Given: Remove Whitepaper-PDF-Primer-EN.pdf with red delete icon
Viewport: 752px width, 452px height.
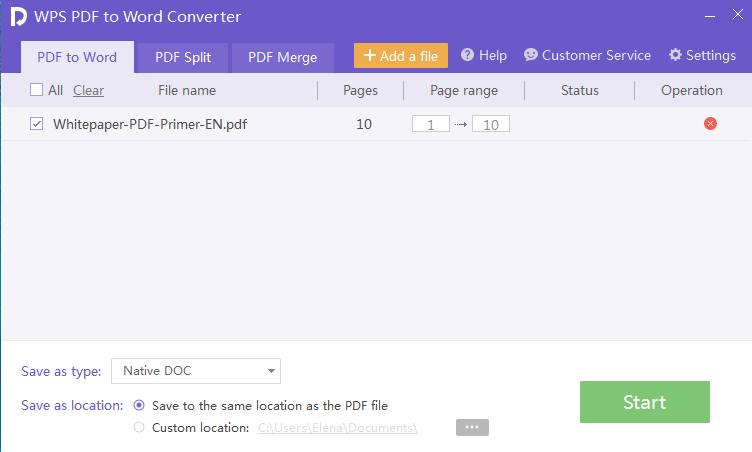Looking at the screenshot, I should pos(710,124).
